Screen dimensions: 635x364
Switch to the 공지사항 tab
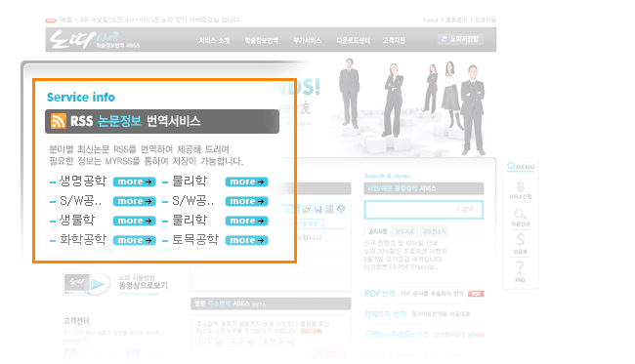click(377, 231)
